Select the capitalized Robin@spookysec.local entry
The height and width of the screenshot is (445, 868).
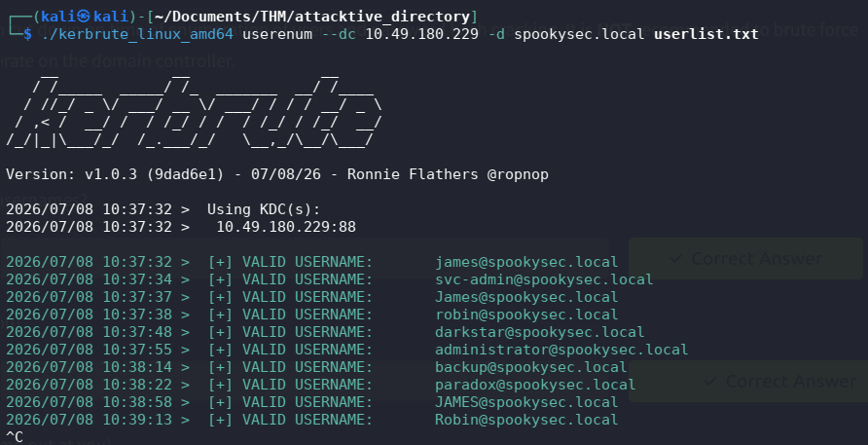[526, 420]
